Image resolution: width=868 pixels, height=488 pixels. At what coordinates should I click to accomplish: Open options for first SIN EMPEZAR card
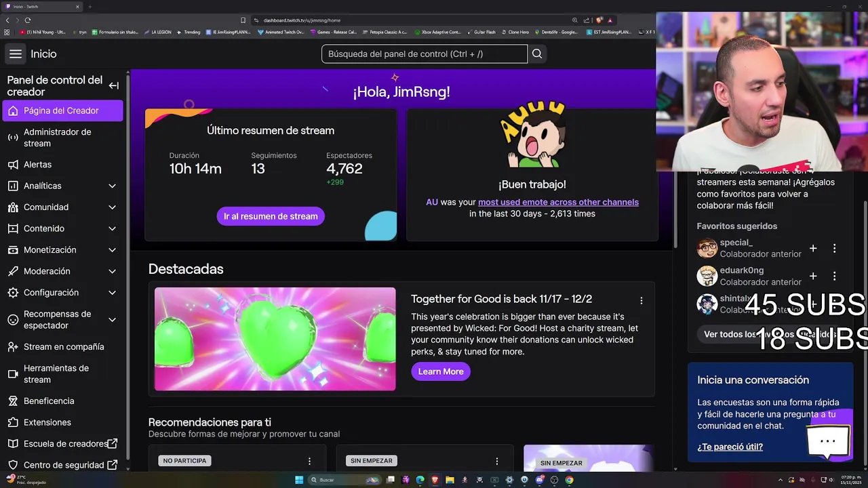pos(496,461)
